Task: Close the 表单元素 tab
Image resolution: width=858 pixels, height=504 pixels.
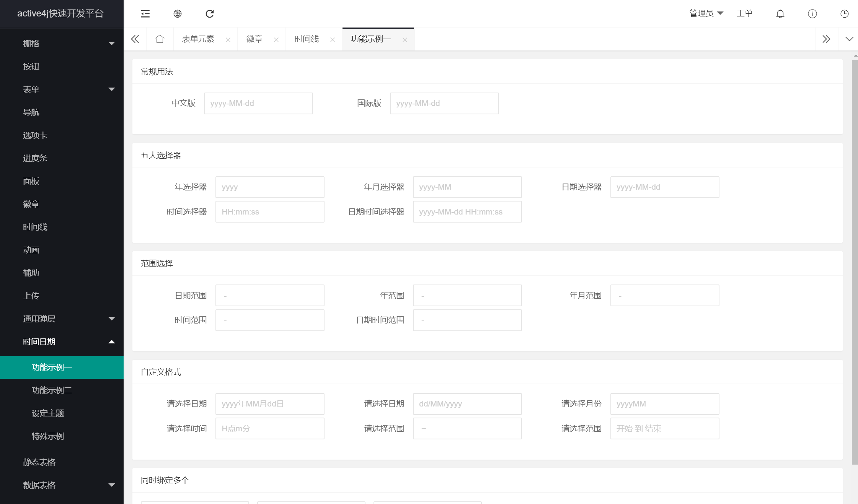Action: 228,40
